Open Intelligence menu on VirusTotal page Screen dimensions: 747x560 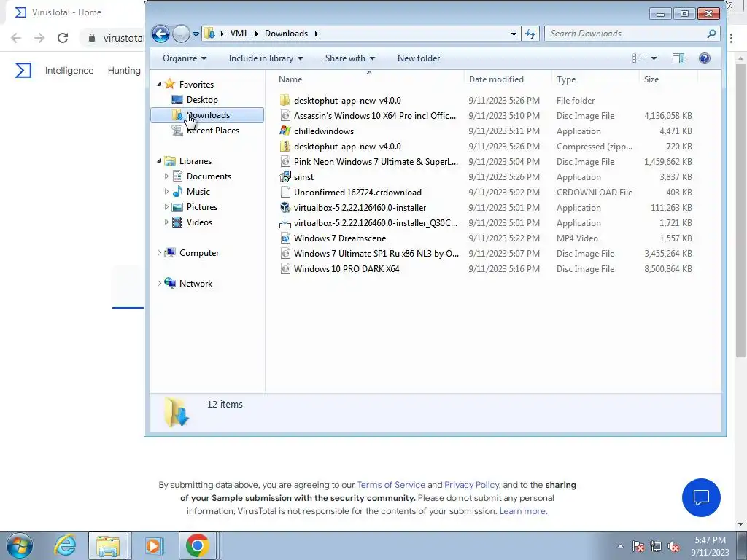69,71
